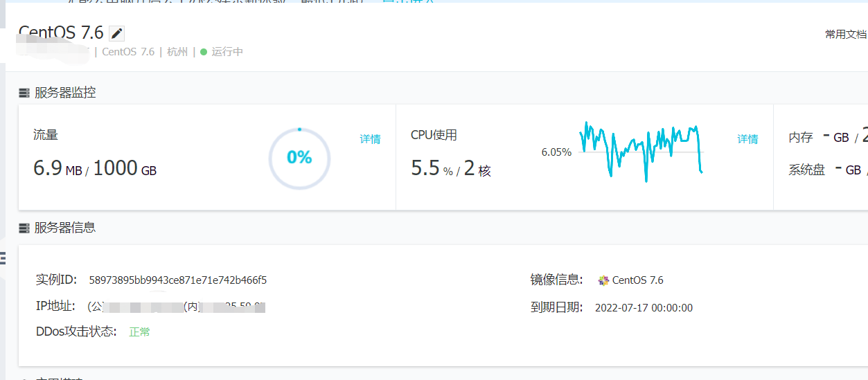The width and height of the screenshot is (868, 380).
Task: Select instance ID 58973895bb9943ce871e71e742b466f5
Action: click(x=178, y=280)
